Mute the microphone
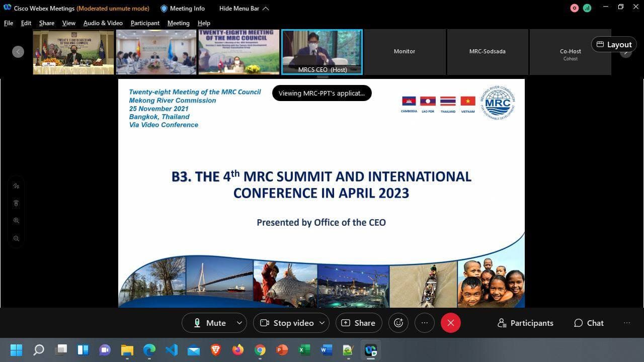Screen dimensions: 644x362 209,323
